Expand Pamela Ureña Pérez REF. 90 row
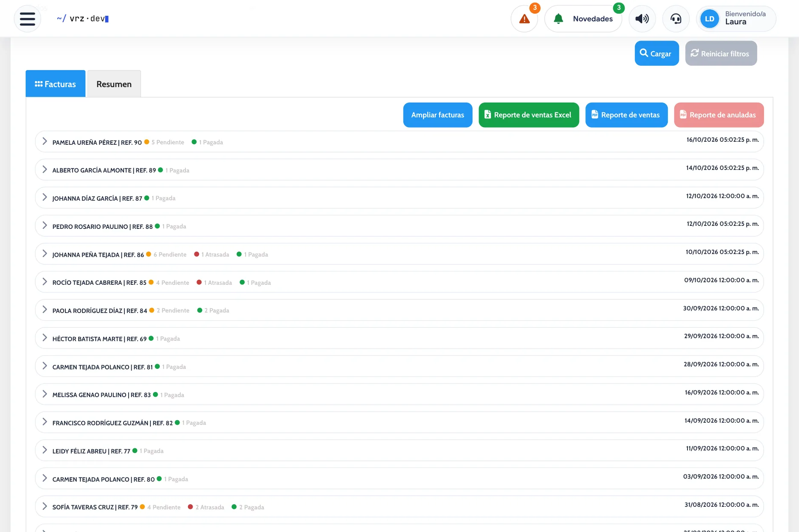The height and width of the screenshot is (532, 799). pyautogui.click(x=399, y=142)
